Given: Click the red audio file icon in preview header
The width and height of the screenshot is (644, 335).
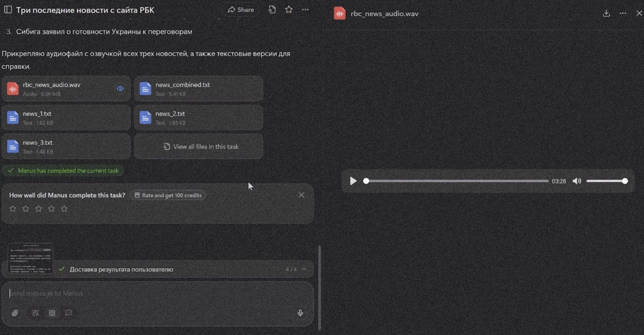Looking at the screenshot, I should 340,13.
